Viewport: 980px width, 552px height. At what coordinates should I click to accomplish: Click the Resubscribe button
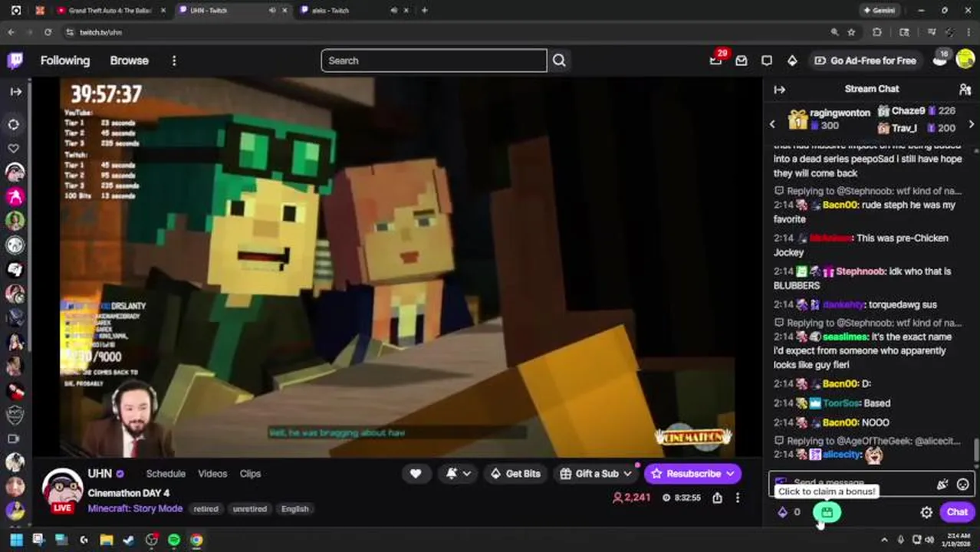[692, 474]
